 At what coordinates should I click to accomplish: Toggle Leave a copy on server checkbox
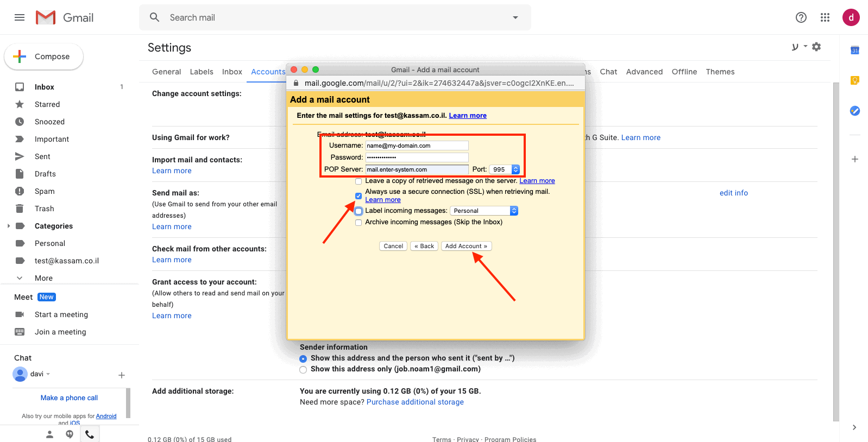point(358,181)
